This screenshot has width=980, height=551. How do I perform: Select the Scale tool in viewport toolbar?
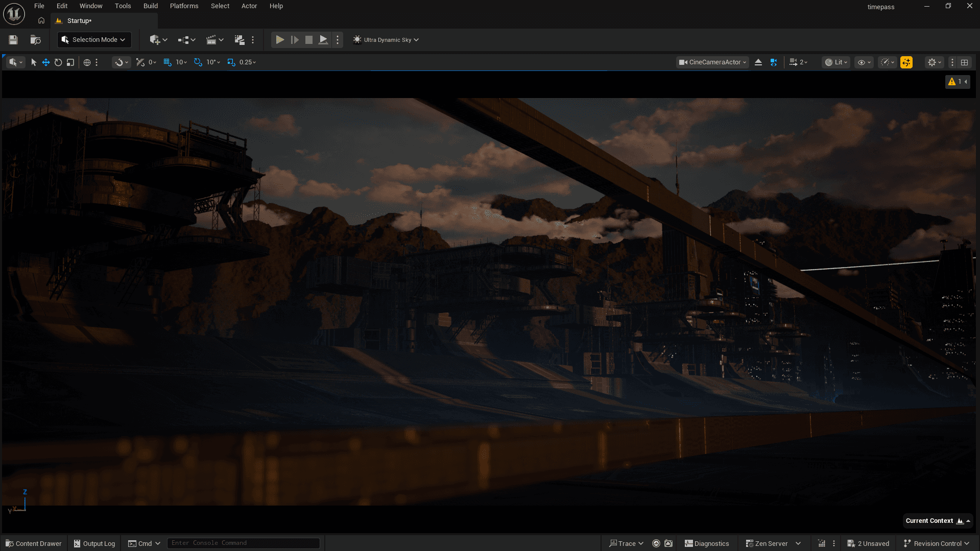70,62
